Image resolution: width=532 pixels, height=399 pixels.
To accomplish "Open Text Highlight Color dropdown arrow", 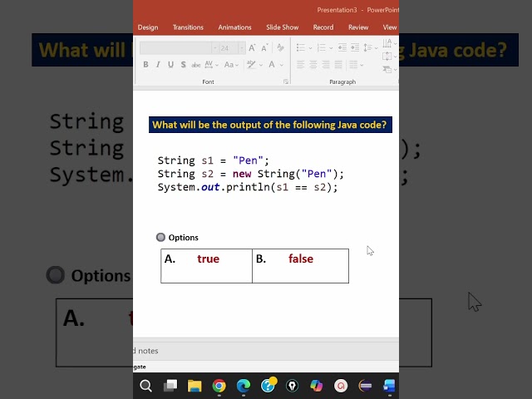I will click(261, 65).
